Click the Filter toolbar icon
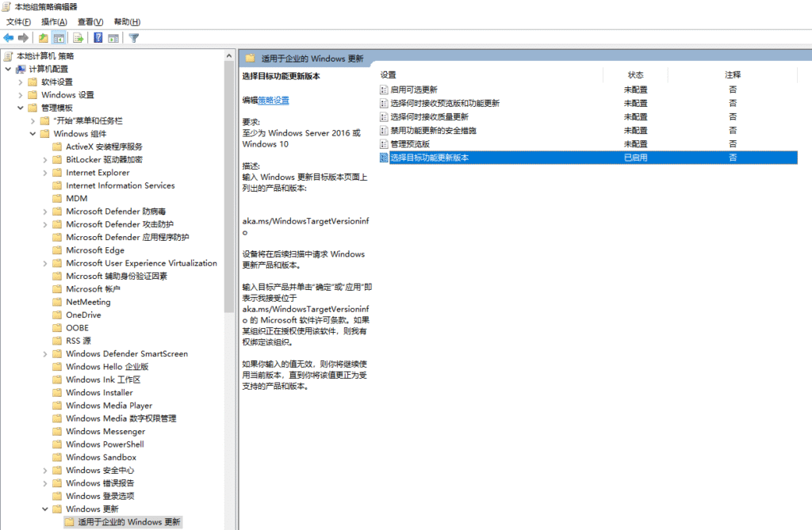The height and width of the screenshot is (530, 812). [x=133, y=36]
